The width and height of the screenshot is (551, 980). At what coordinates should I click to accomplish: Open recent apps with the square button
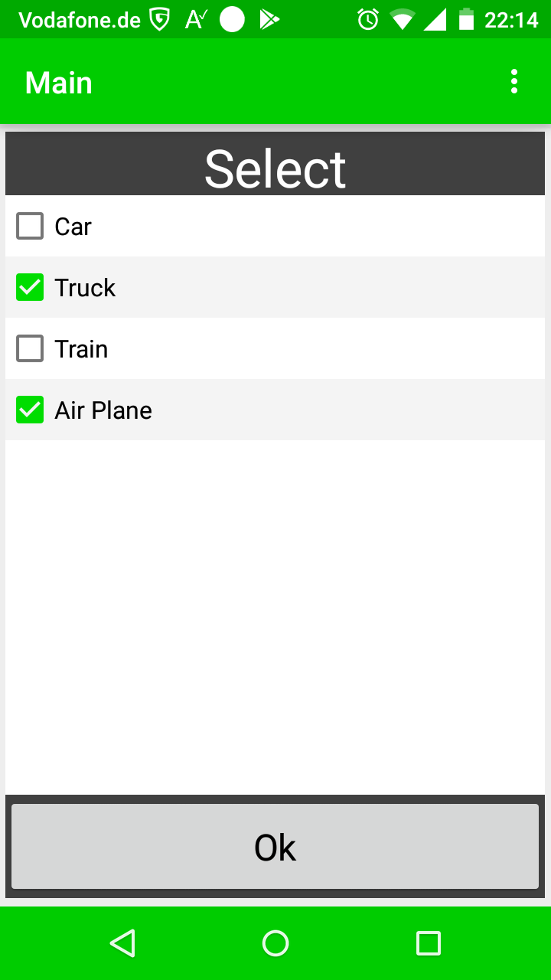(428, 943)
